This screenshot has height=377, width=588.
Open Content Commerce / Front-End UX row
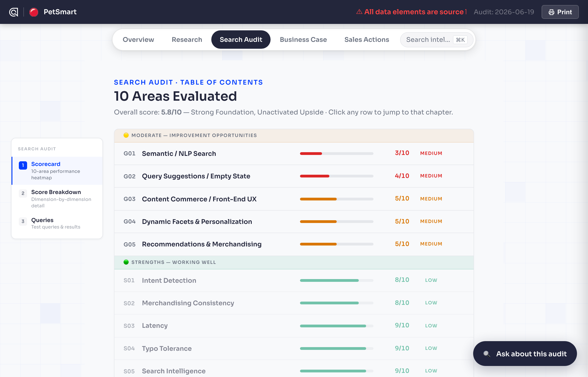pos(294,199)
